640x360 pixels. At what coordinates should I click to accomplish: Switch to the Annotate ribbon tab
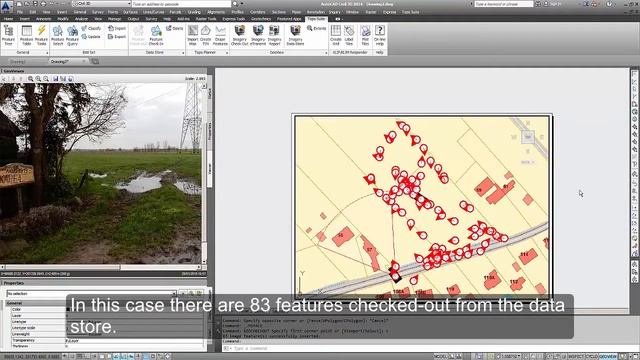point(43,19)
